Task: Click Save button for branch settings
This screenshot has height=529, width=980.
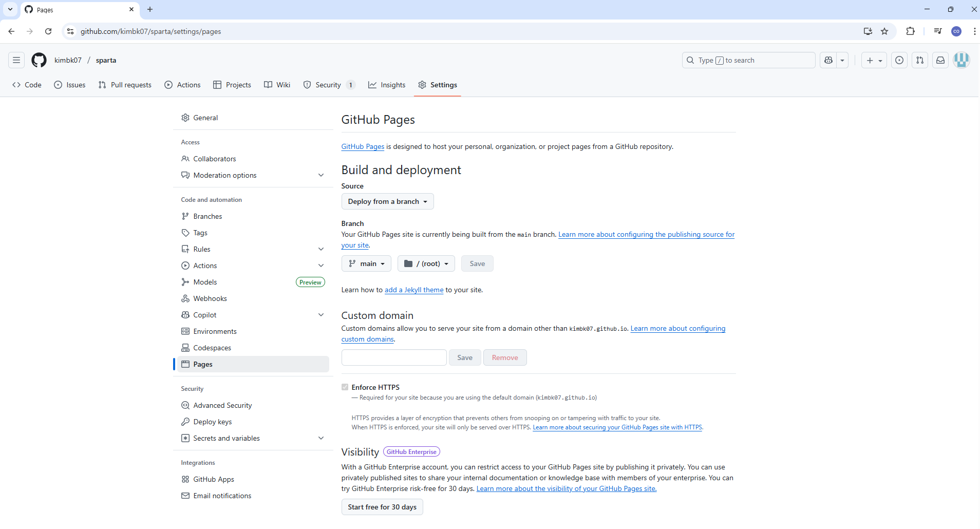Action: (477, 263)
